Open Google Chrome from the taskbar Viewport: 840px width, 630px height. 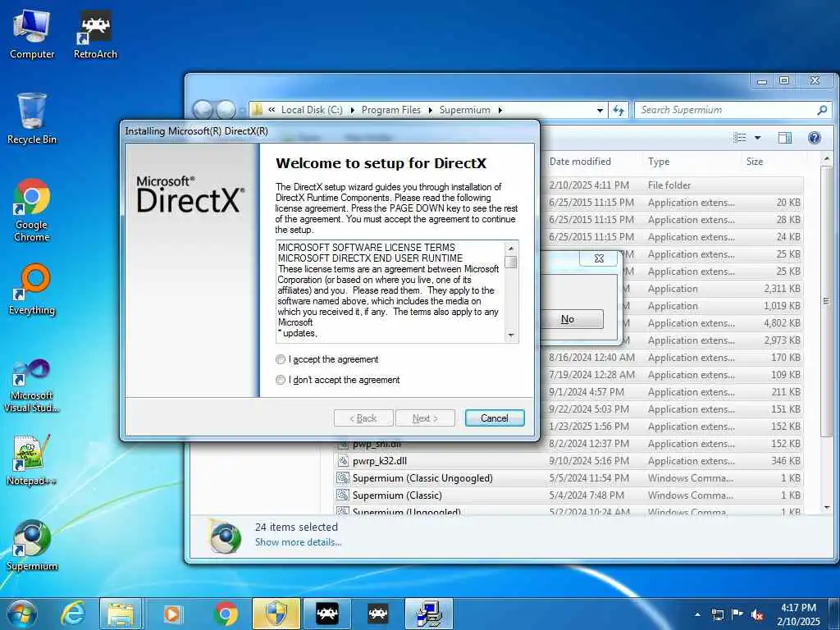coord(226,614)
